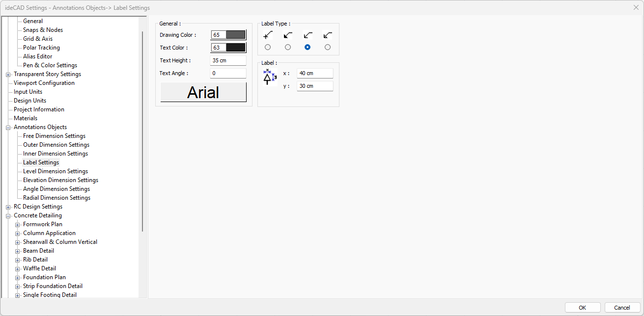Image resolution: width=644 pixels, height=316 pixels.
Task: Expand the Strip Foundation Detail node
Action: 18,287
